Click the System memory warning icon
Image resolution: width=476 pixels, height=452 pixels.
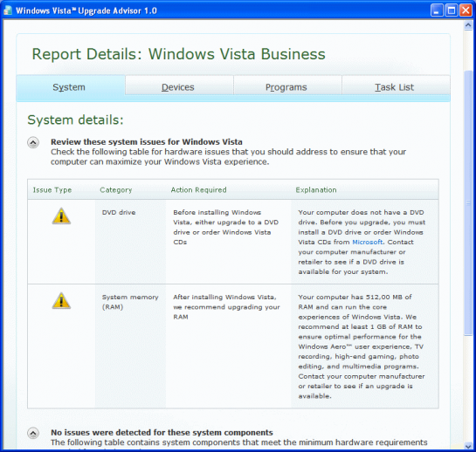pos(61,301)
